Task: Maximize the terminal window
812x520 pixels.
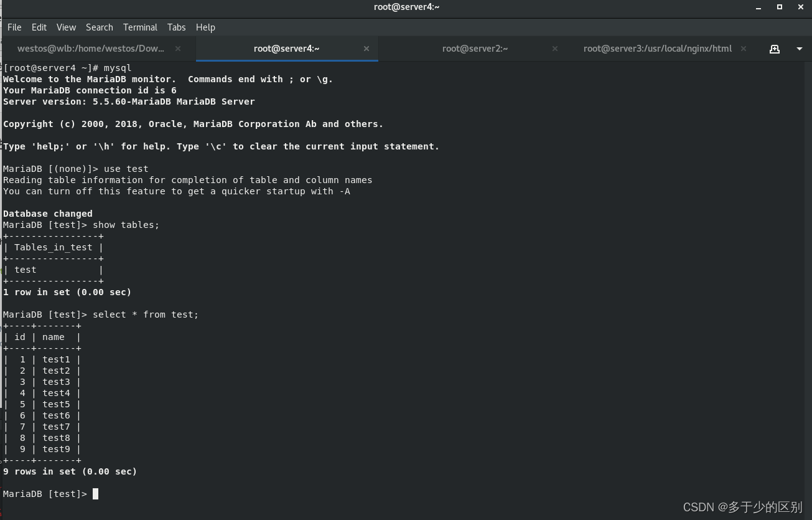Action: click(x=780, y=7)
